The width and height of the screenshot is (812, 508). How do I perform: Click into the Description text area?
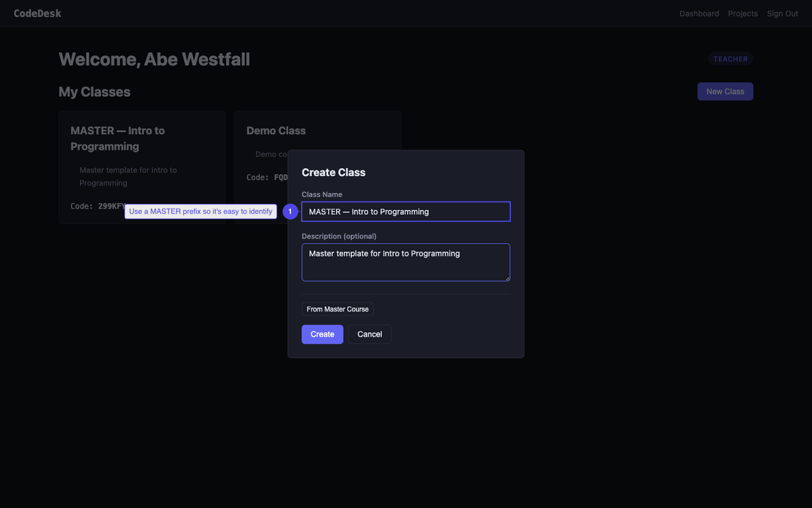coord(406,262)
